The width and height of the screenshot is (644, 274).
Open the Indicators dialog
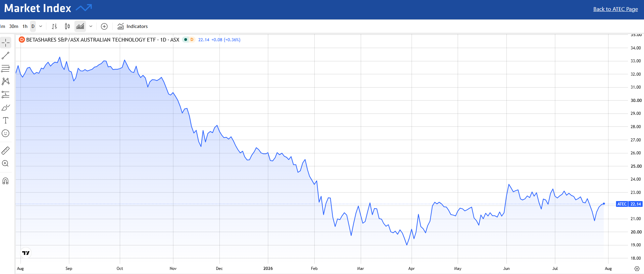[133, 26]
